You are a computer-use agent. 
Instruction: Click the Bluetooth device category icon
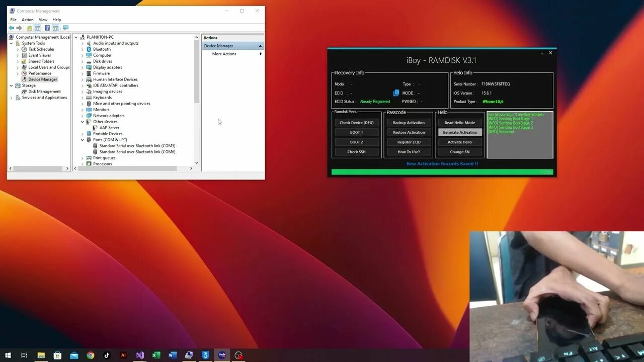[89, 49]
